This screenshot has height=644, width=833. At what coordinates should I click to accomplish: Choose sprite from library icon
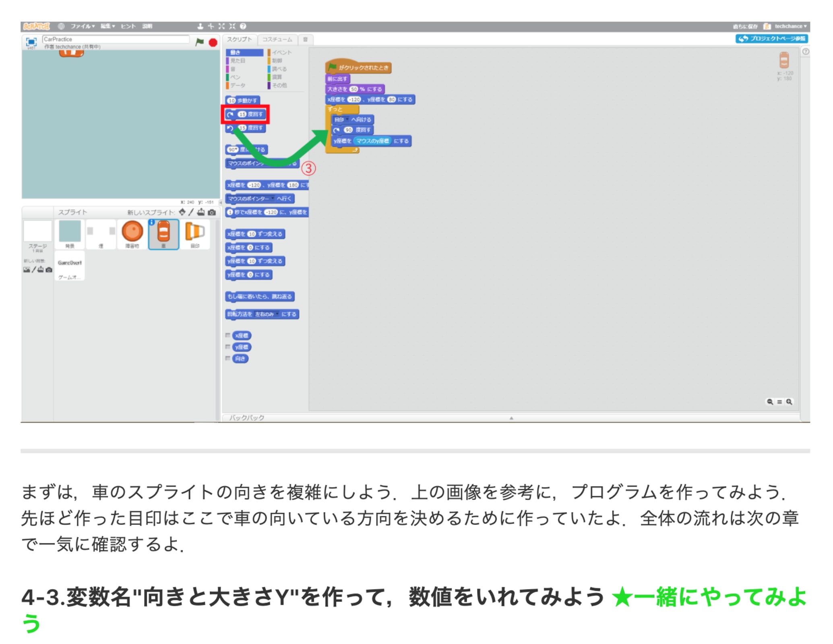point(182,212)
